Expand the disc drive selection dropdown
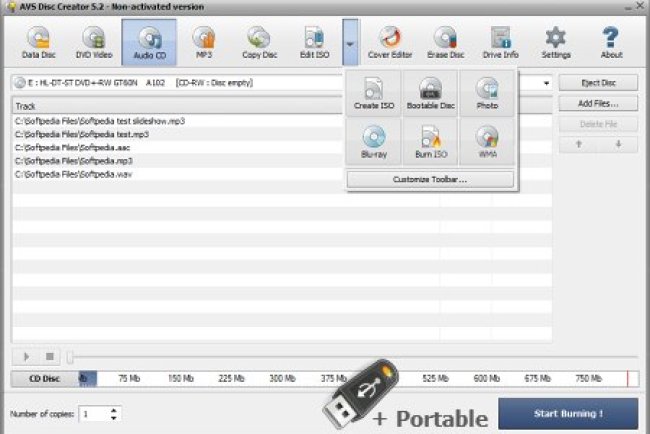This screenshot has width=650, height=434. (546, 83)
